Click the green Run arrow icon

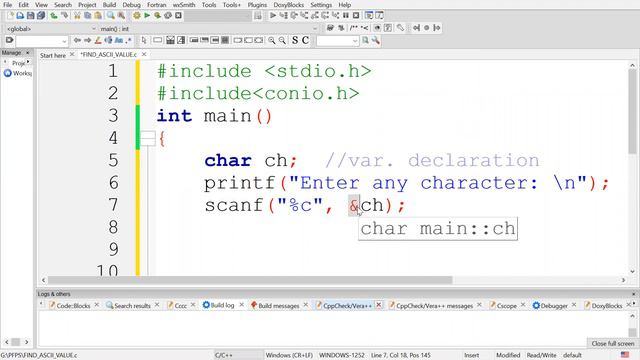[147, 16]
